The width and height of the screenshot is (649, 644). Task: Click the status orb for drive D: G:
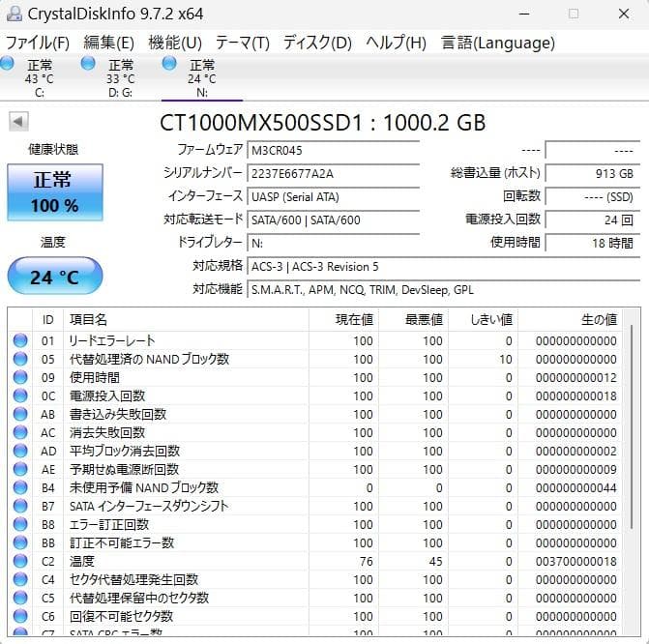coord(88,64)
